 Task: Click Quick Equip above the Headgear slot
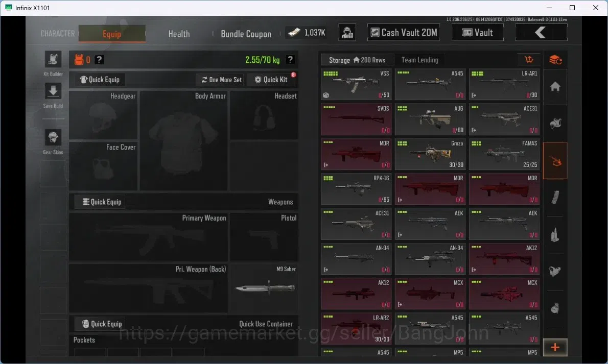tap(100, 80)
